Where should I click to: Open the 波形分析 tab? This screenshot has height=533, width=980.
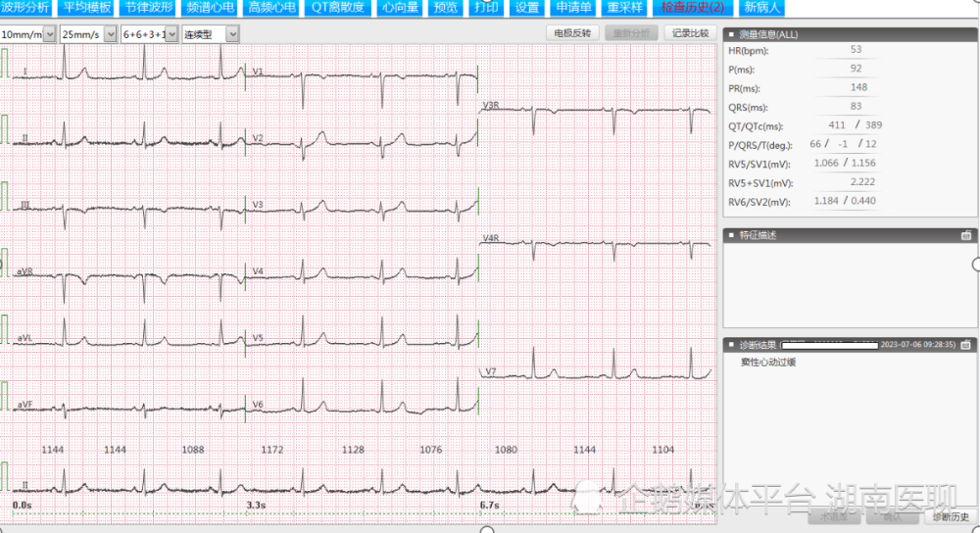25,8
